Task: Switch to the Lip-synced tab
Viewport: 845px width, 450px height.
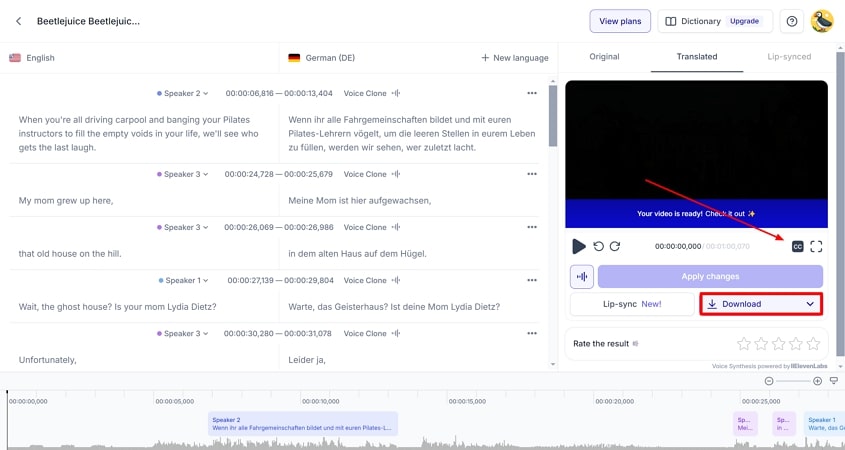Action: [x=789, y=57]
